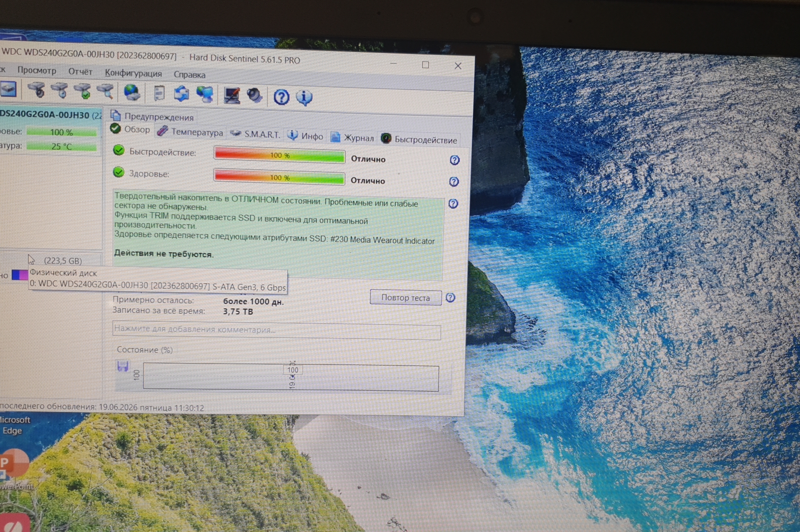Switch to the Обзор tab
This screenshot has width=800, height=532.
(x=131, y=129)
